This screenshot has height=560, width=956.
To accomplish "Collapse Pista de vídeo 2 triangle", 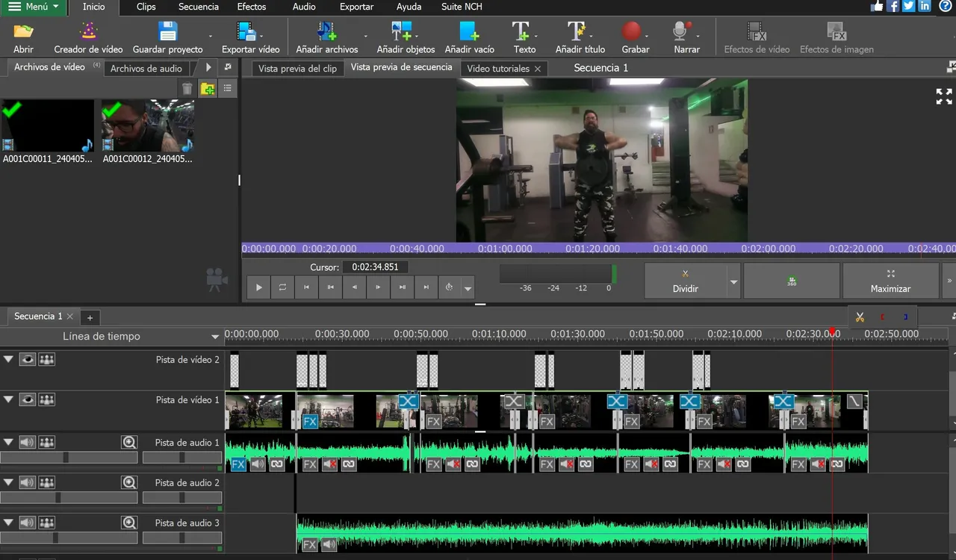I will (x=8, y=359).
